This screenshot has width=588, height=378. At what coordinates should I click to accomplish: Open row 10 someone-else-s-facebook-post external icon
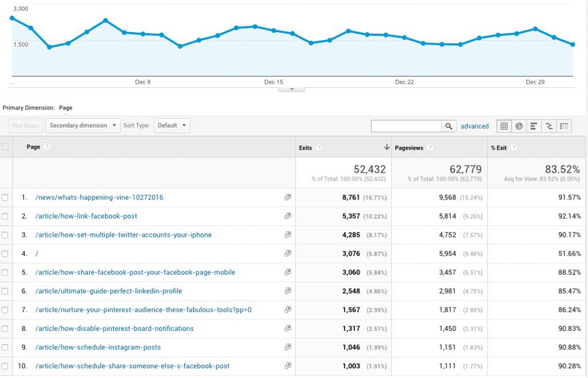pos(288,365)
